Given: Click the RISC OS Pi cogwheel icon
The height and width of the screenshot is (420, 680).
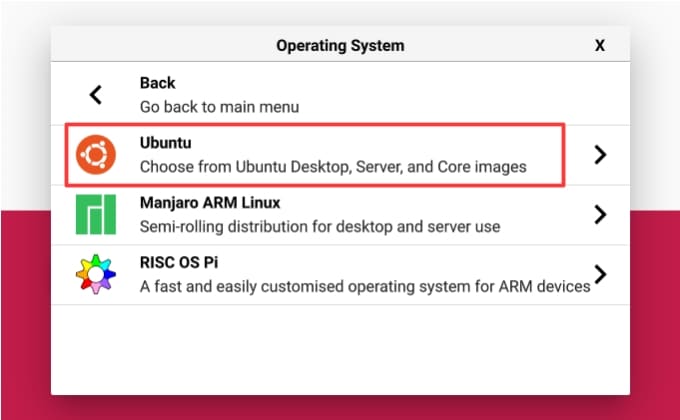Looking at the screenshot, I should (96, 274).
